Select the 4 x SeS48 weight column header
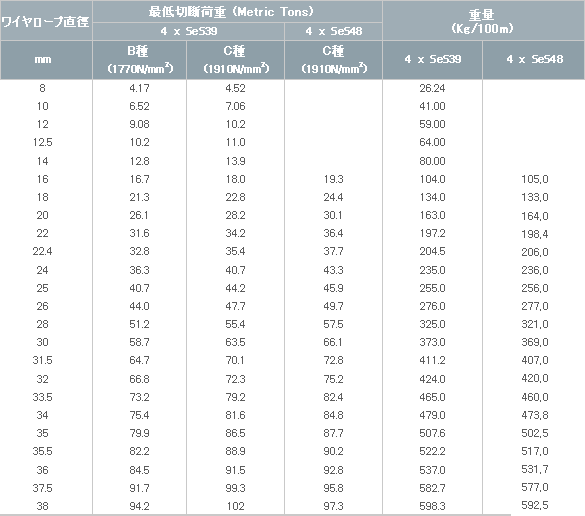Screen dimensions: 585x516 pyautogui.click(x=534, y=60)
